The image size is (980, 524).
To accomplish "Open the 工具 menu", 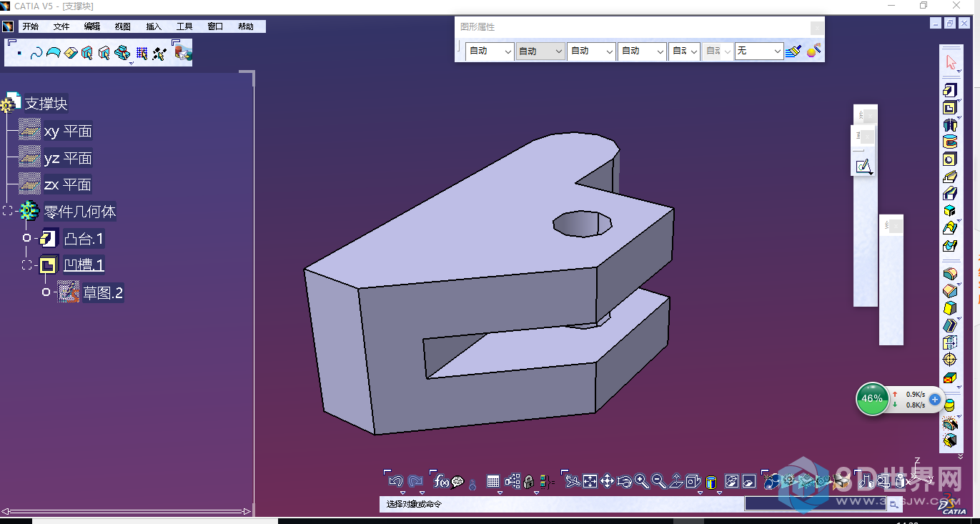I will click(x=184, y=26).
